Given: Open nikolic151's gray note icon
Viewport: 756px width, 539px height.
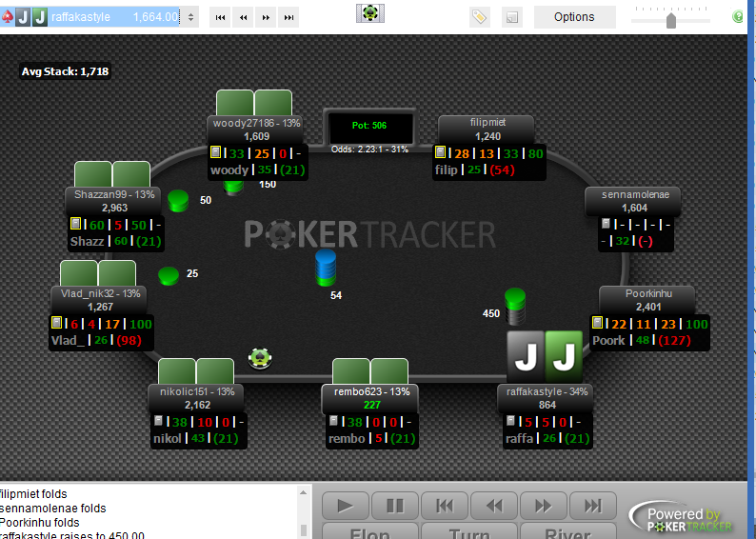Looking at the screenshot, I should (158, 421).
